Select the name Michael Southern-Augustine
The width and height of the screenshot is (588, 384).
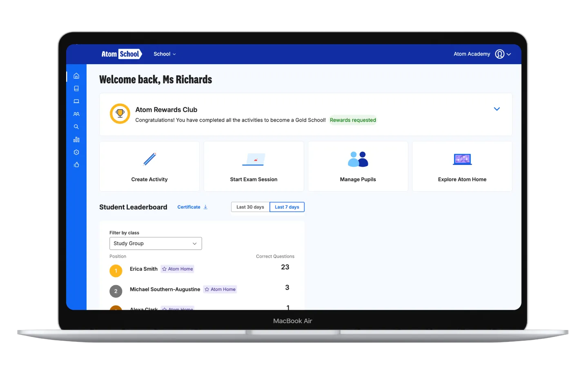pos(165,289)
